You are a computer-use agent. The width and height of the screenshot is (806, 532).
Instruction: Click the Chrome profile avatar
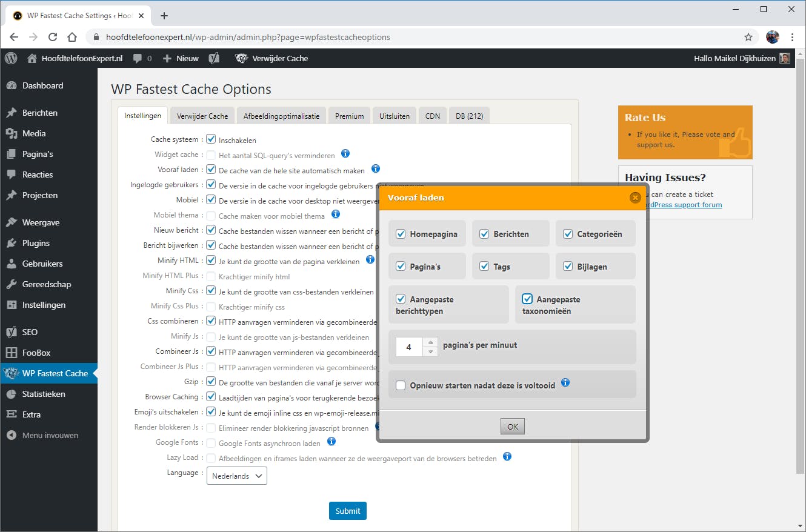[772, 37]
